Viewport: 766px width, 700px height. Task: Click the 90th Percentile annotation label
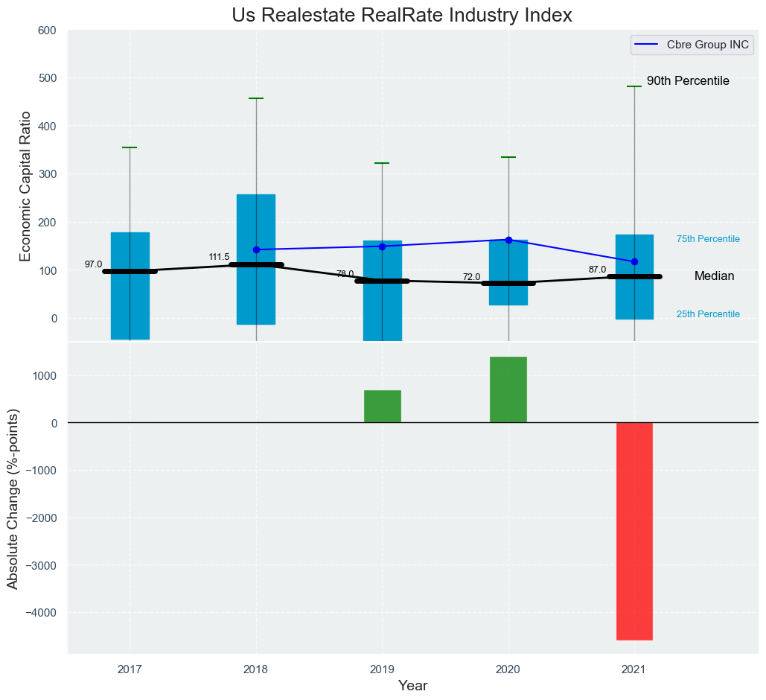pos(687,81)
